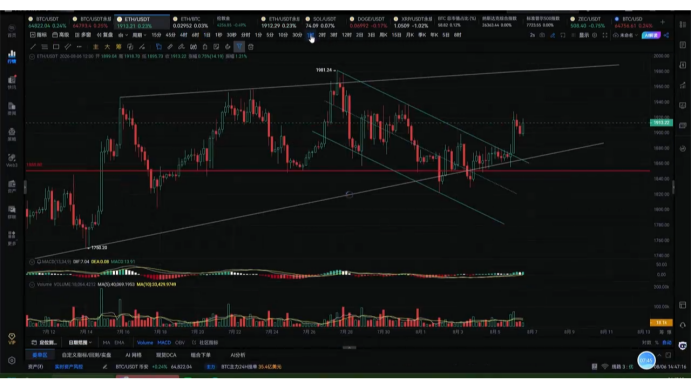Click the 1981.24 high price label
692x389 pixels.
324,70
